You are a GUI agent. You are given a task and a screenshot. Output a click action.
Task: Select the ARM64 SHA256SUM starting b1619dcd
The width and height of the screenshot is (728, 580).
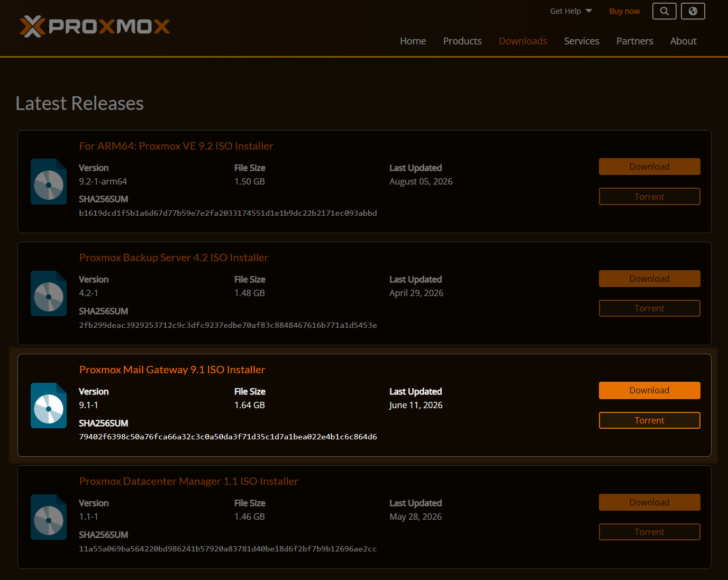coord(228,213)
